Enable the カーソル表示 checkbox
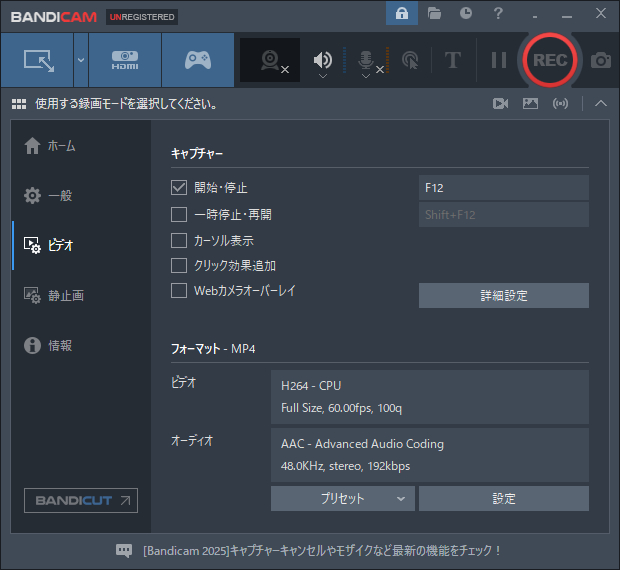Viewport: 620px width, 570px height. click(179, 240)
